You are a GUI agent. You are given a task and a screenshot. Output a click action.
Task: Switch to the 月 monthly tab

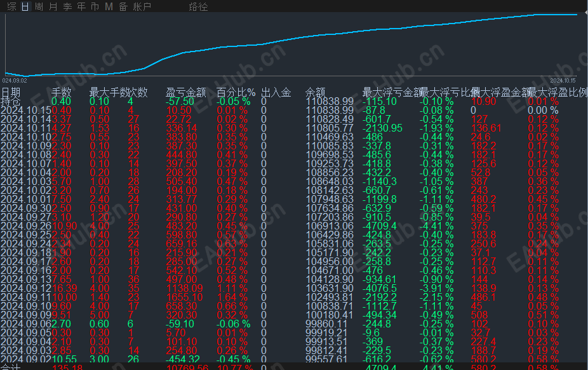[53, 6]
